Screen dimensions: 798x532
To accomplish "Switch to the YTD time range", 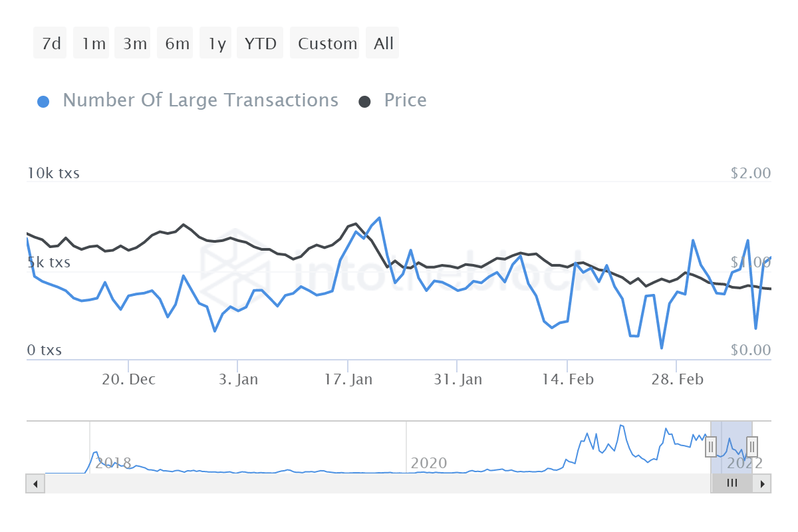I will (259, 43).
